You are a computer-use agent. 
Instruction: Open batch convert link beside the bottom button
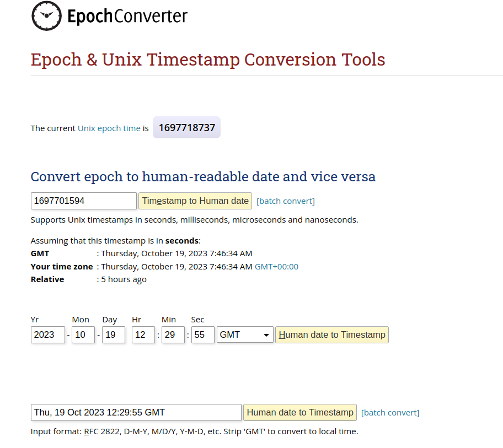390,413
